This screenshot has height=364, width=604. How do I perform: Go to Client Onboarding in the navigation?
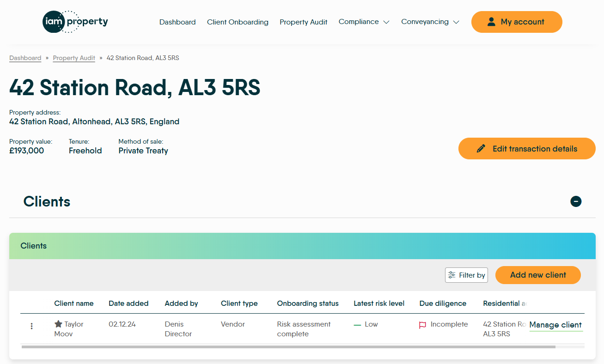tap(238, 22)
